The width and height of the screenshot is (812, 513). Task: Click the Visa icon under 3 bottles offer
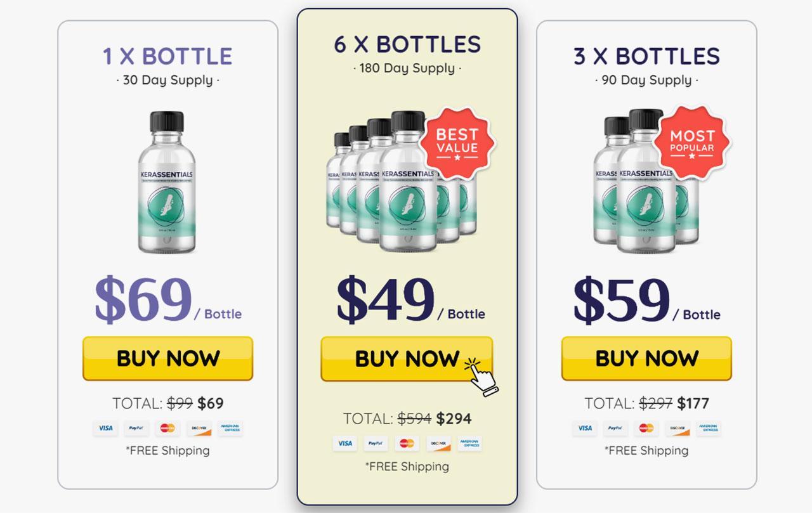point(584,428)
